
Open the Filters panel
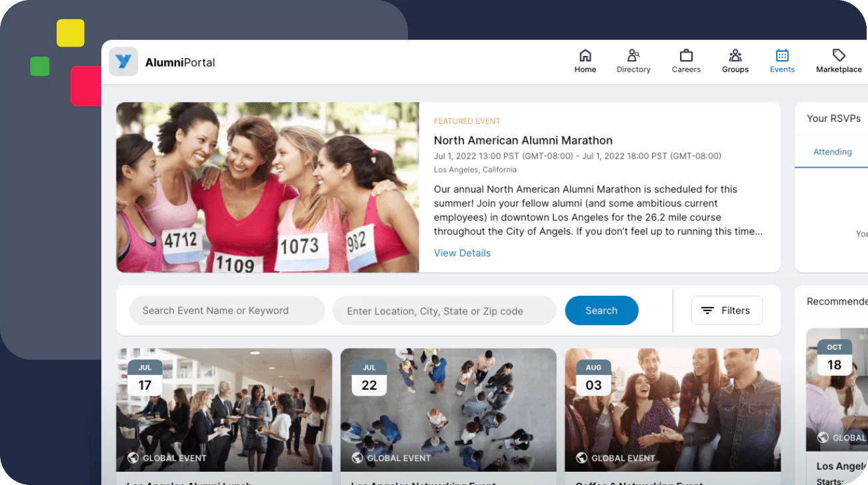(727, 310)
